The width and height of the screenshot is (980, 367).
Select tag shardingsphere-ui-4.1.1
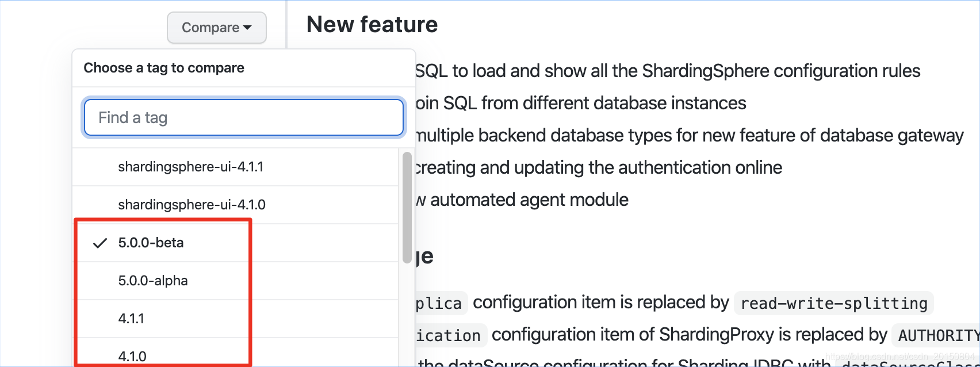point(190,167)
